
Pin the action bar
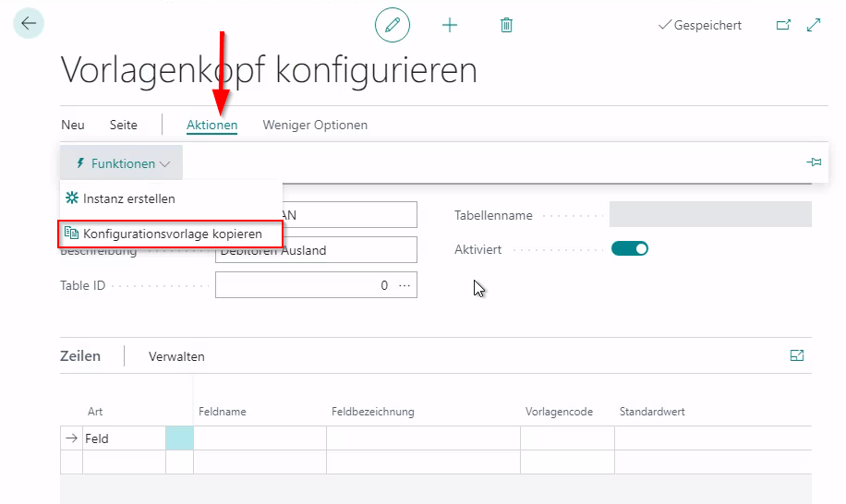[x=814, y=162]
